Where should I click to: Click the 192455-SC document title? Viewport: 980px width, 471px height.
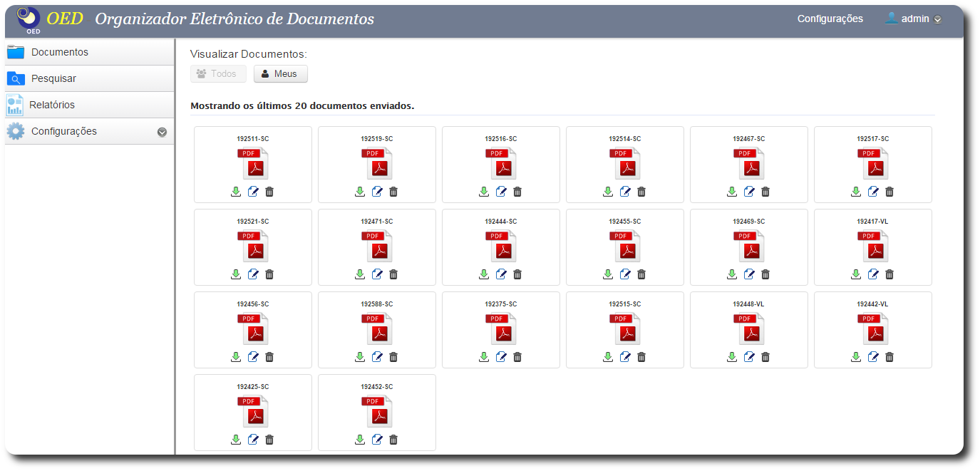[x=625, y=222]
